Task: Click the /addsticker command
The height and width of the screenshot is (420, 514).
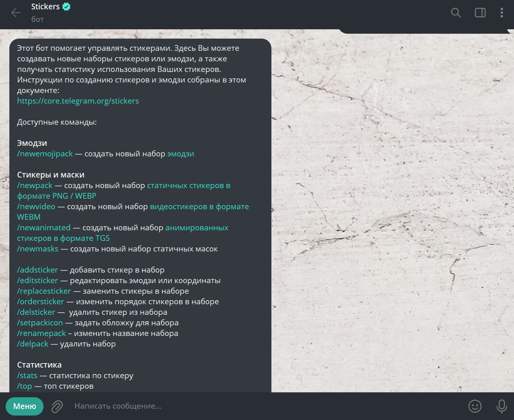Action: pyautogui.click(x=37, y=270)
